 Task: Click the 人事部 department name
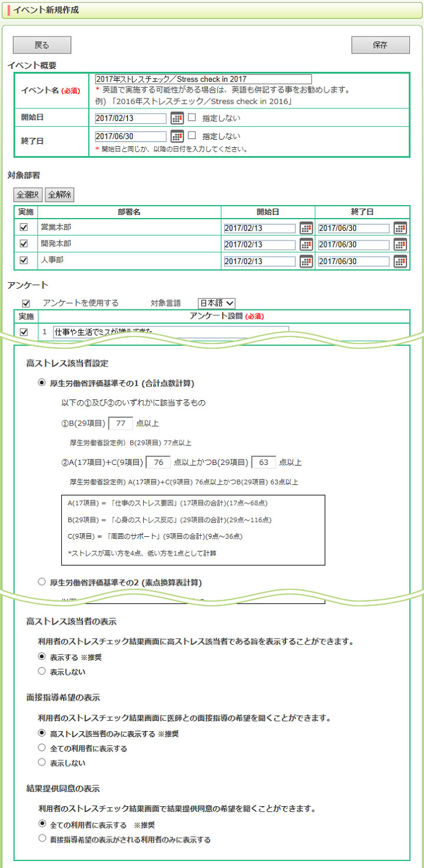(x=52, y=260)
